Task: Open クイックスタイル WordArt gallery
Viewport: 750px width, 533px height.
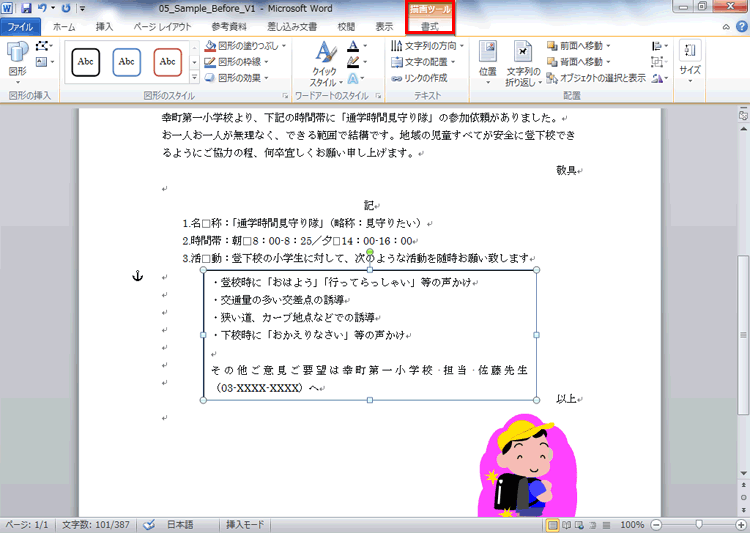Action: point(325,64)
